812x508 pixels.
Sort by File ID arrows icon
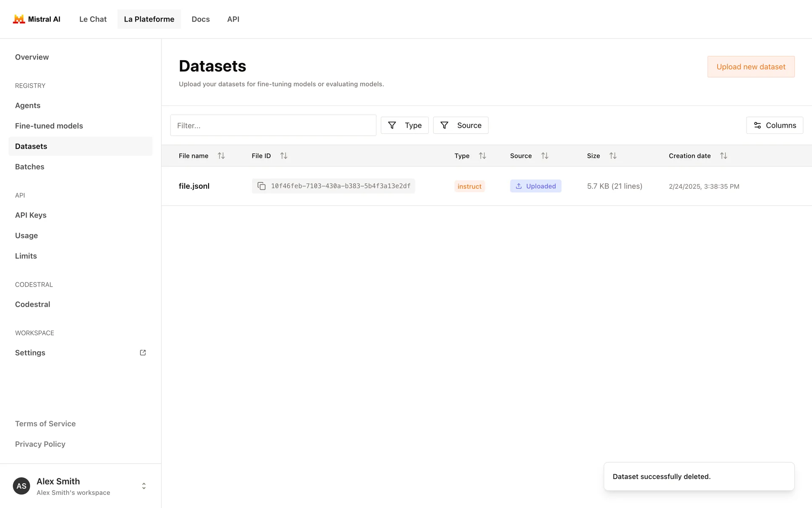[284, 156]
